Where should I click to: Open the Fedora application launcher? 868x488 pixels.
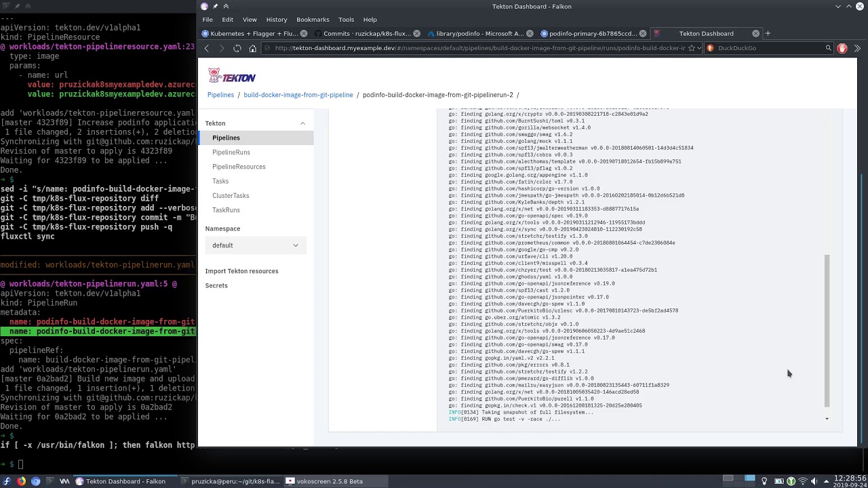[7, 481]
